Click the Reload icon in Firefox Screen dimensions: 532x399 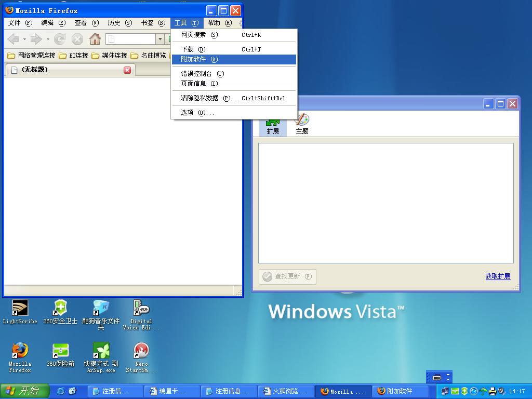tap(60, 39)
